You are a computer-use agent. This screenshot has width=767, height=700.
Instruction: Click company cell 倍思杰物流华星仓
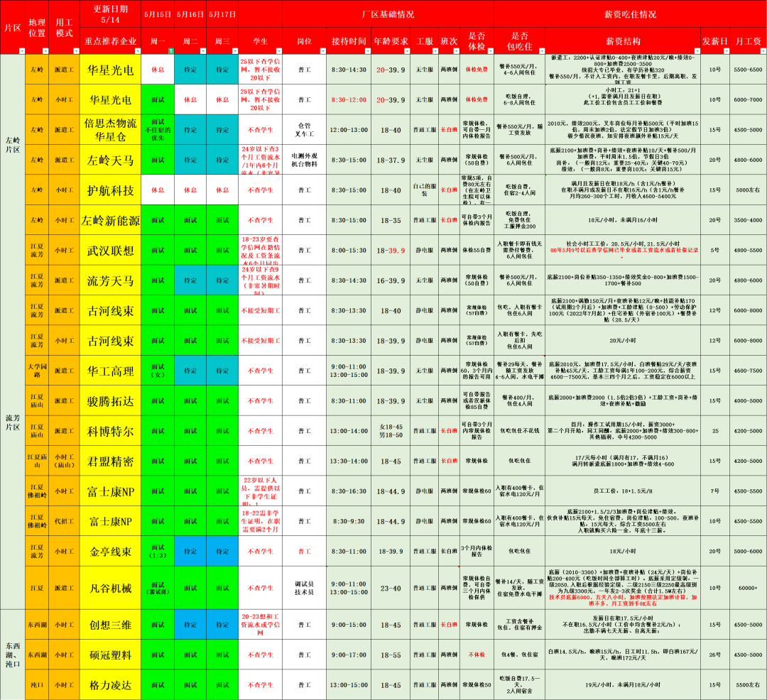[x=110, y=129]
